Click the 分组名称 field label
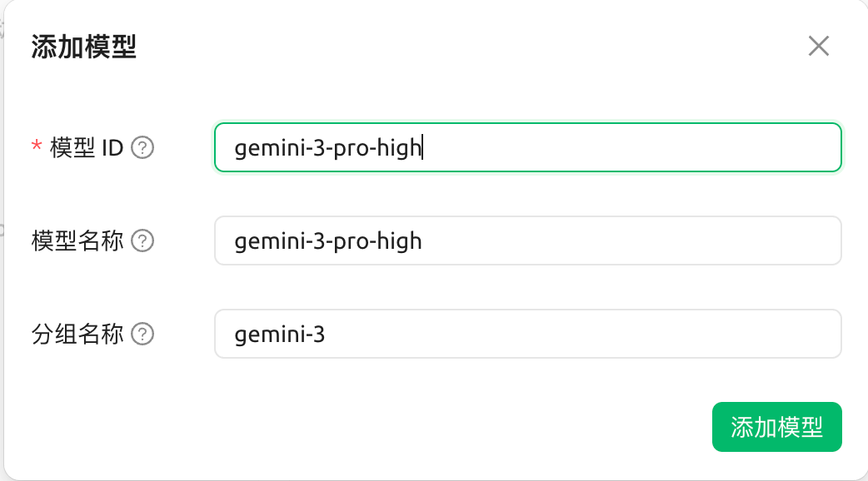 (77, 334)
